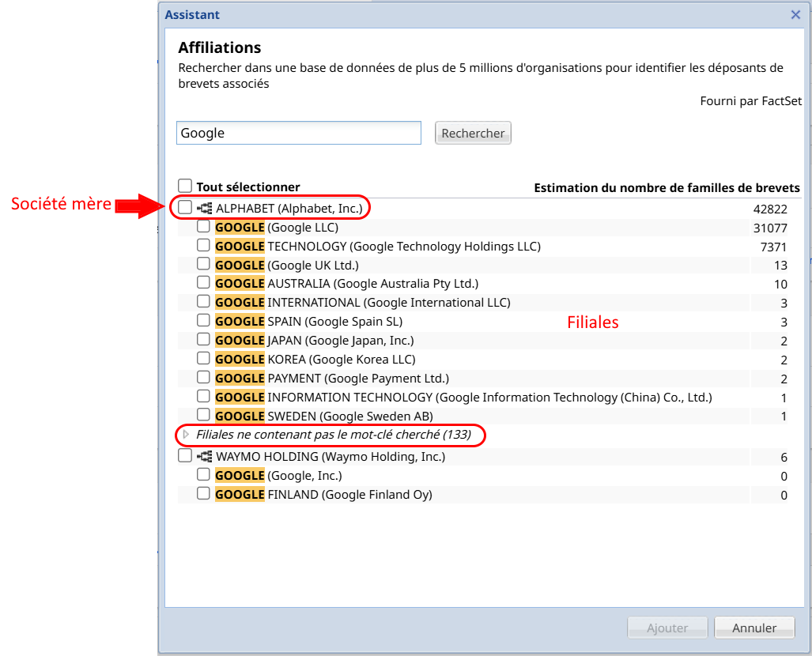
Task: Focus the Google search input field
Action: [x=299, y=133]
